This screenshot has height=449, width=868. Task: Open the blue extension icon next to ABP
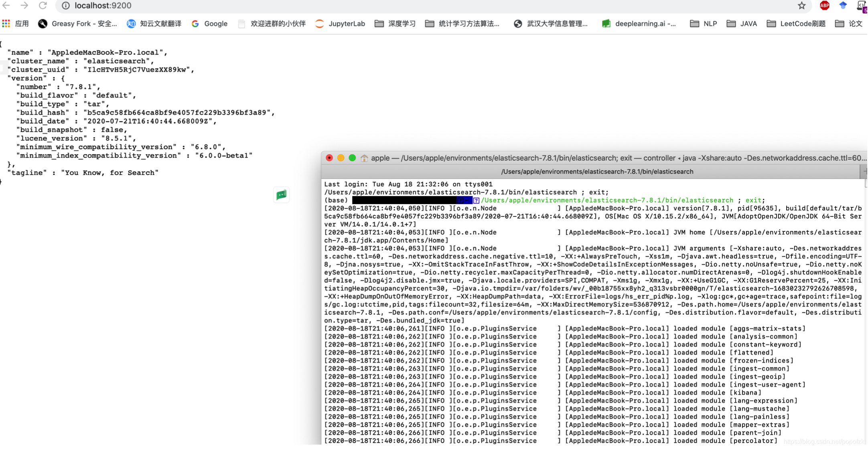coord(843,6)
